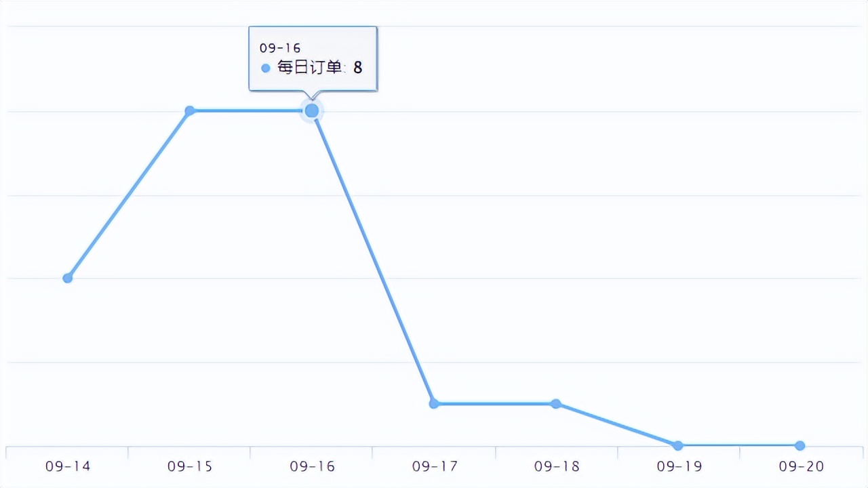Click the 每日订单 text in the tooltip
This screenshot has width=868, height=488.
[312, 68]
